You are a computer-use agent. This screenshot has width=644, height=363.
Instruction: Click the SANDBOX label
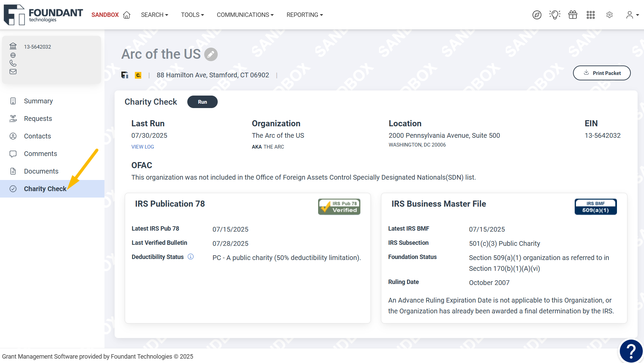(105, 15)
